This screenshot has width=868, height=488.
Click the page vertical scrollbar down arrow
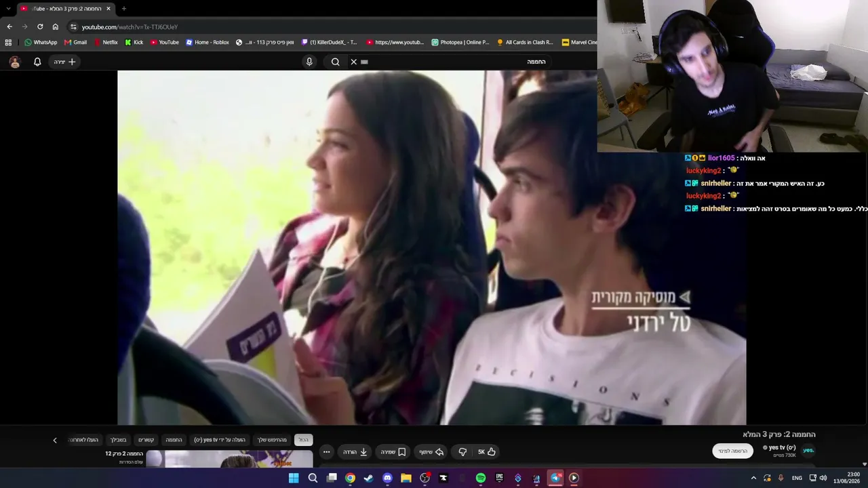pos(865,464)
